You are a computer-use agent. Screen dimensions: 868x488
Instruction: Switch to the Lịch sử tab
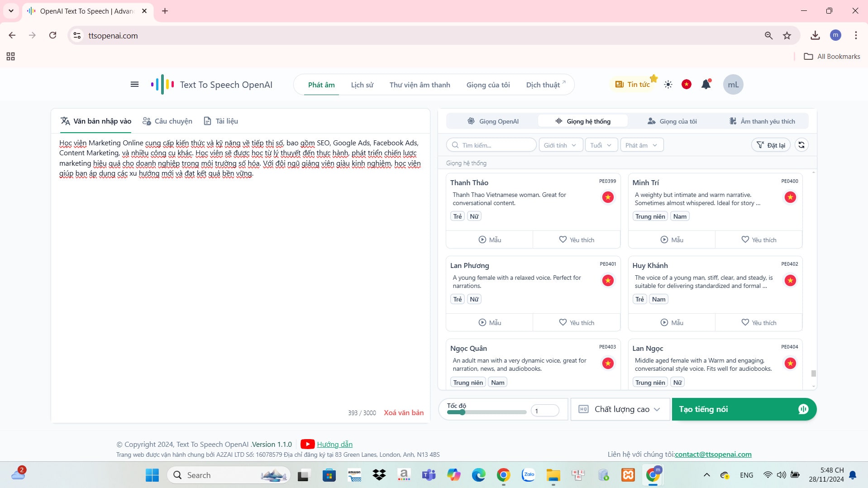point(362,85)
